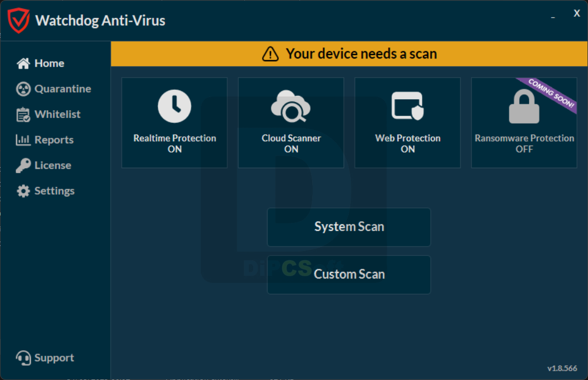Click the Support headset icon
Image resolution: width=588 pixels, height=380 pixels.
[23, 358]
